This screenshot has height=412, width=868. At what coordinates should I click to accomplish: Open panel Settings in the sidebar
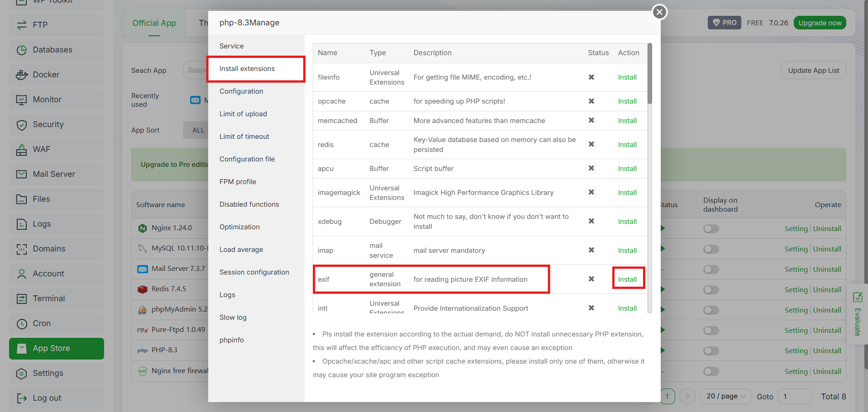(x=57, y=373)
